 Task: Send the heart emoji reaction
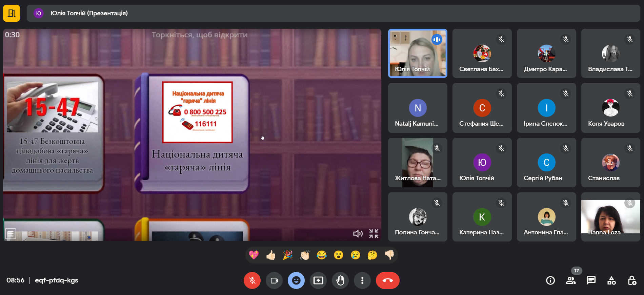254,255
